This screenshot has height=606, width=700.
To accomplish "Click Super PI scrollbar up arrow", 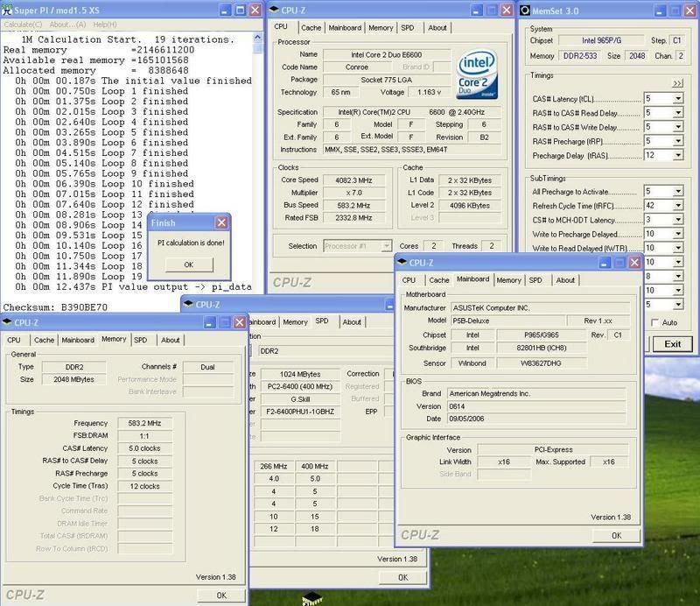I will pos(257,37).
